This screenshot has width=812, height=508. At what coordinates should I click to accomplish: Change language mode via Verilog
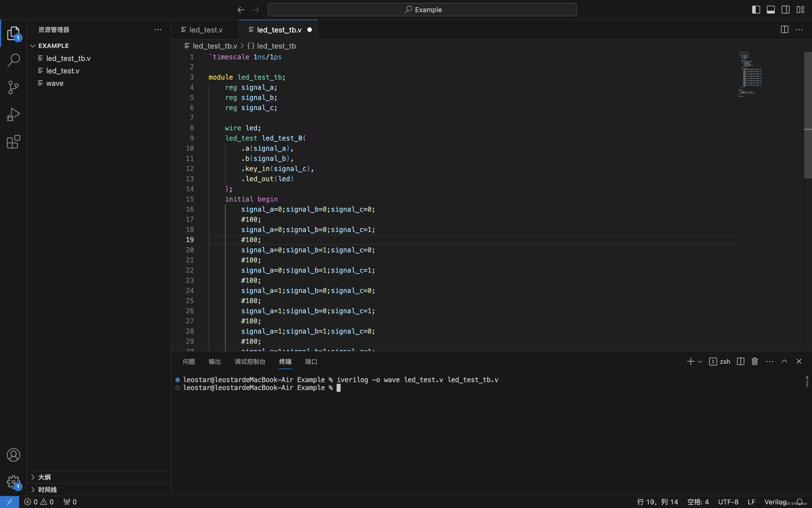(x=775, y=502)
